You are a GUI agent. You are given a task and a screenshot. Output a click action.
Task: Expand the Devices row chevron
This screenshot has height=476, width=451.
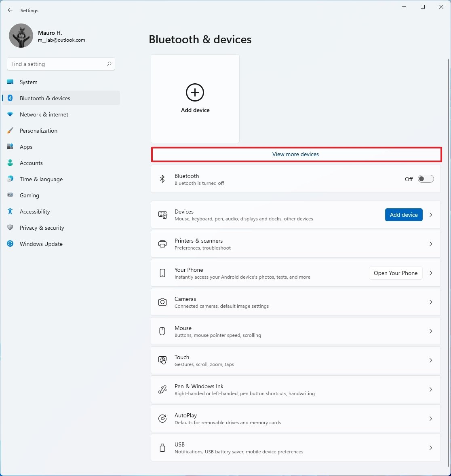(431, 215)
